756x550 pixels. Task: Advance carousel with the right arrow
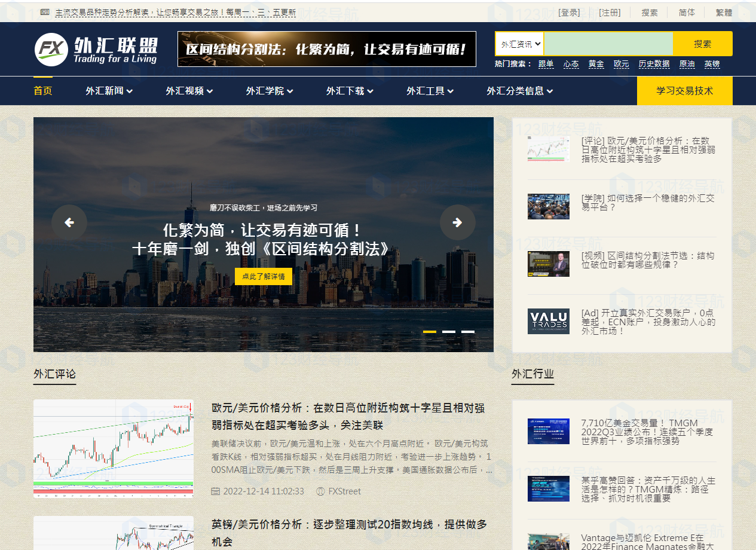(457, 222)
